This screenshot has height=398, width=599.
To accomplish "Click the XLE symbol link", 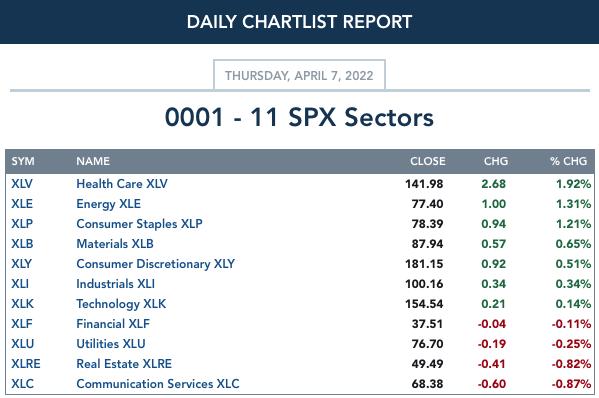I will pos(22,204).
